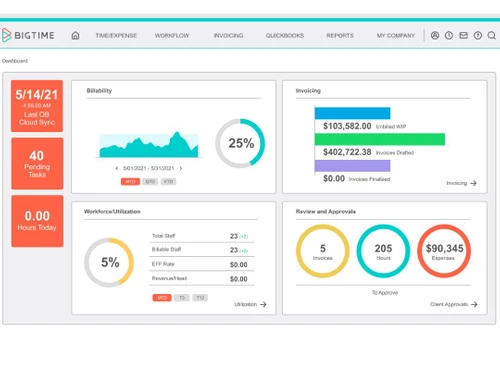This screenshot has width=500, height=375.
Task: Open the WORKFLOW menu
Action: coord(172,35)
